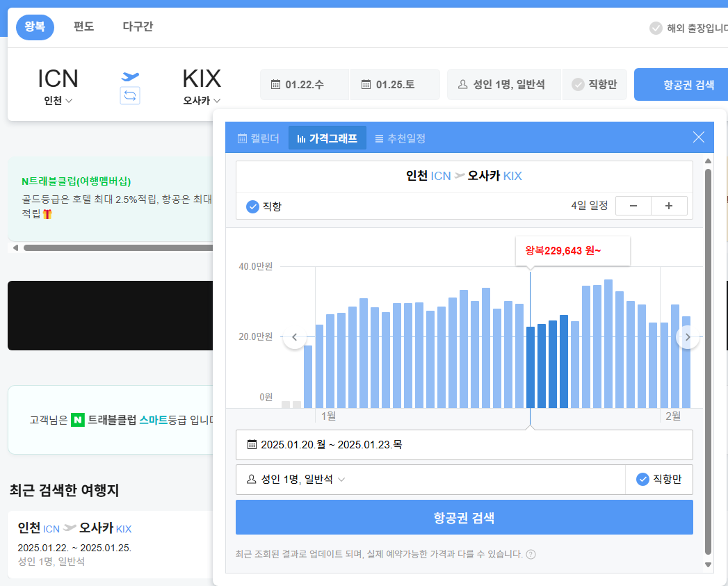Click popup scrollbar up arrow

tap(708, 161)
